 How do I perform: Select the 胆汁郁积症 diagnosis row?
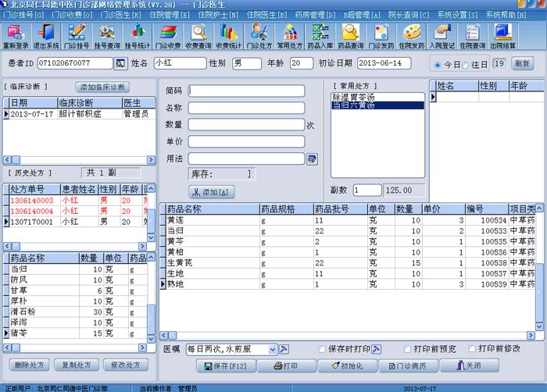(79, 114)
